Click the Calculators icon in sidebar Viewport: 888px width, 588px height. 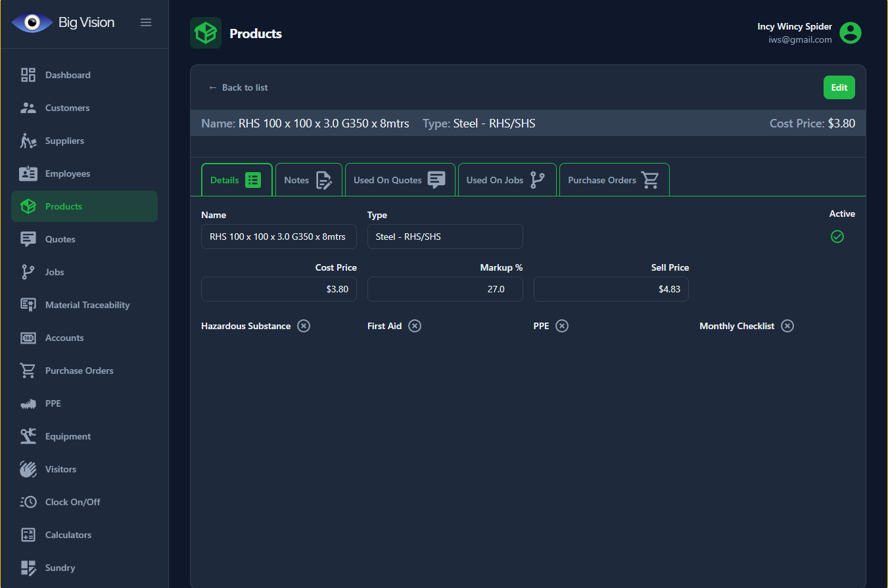(28, 535)
